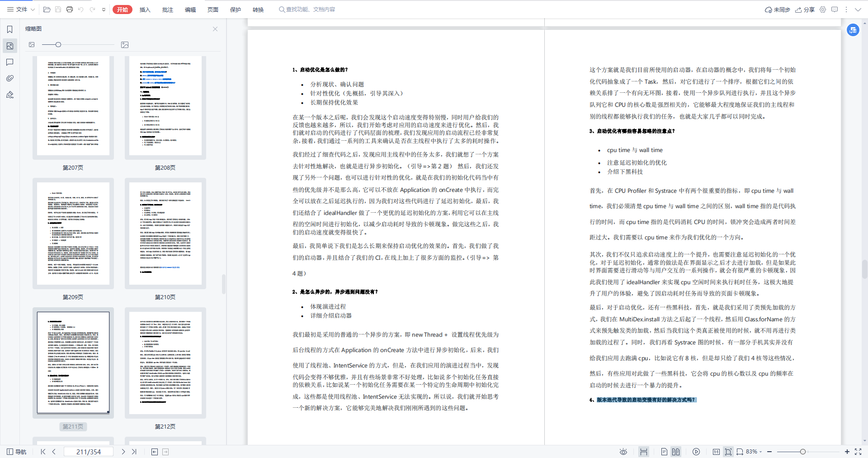The image size is (868, 458).
Task: Click the previous view back arrow box
Action: pos(155,452)
